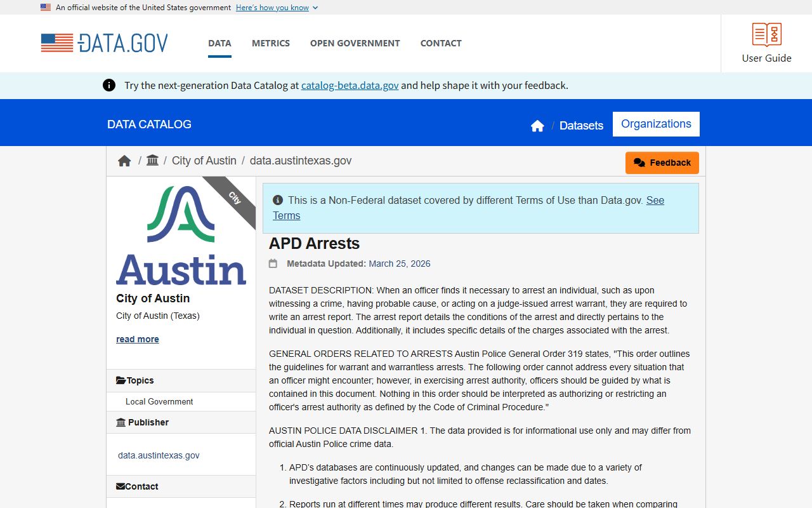Open data.austintexas.gov publisher link

pyautogui.click(x=159, y=455)
